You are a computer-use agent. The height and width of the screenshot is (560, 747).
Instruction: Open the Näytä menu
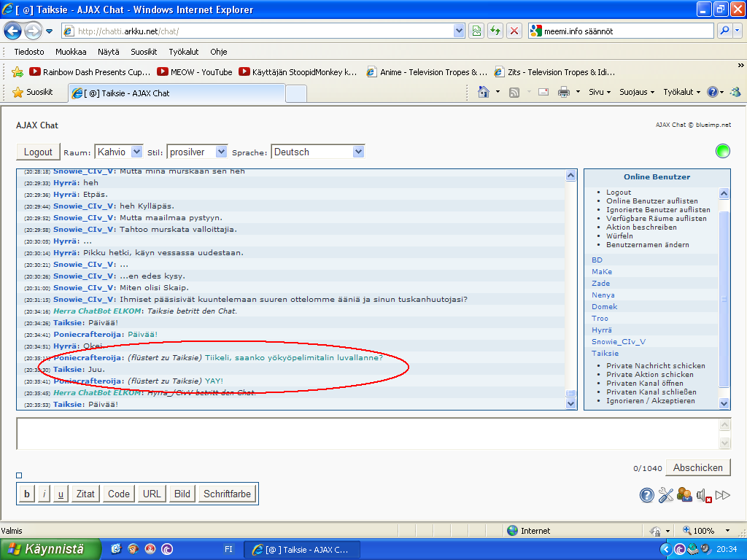pyautogui.click(x=109, y=52)
